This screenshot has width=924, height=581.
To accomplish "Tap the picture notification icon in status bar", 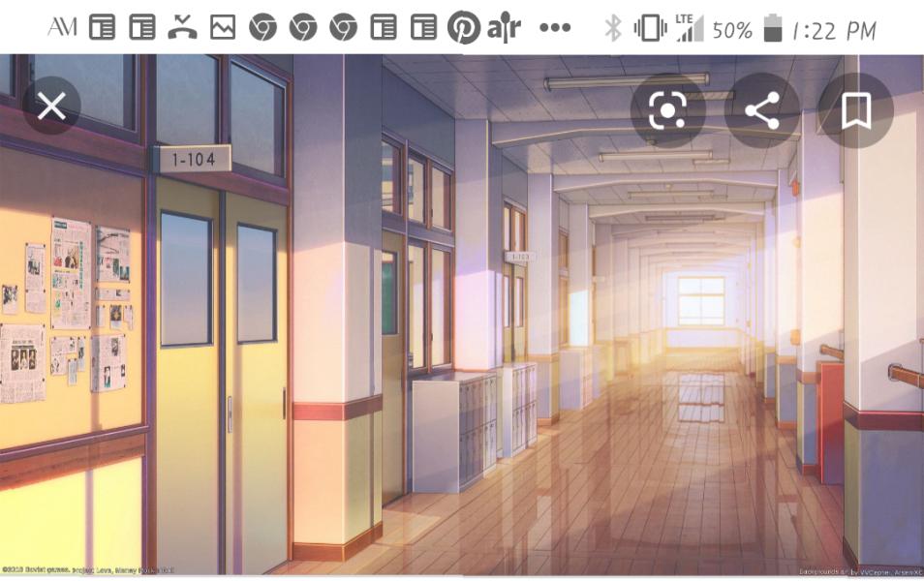I will [x=223, y=27].
